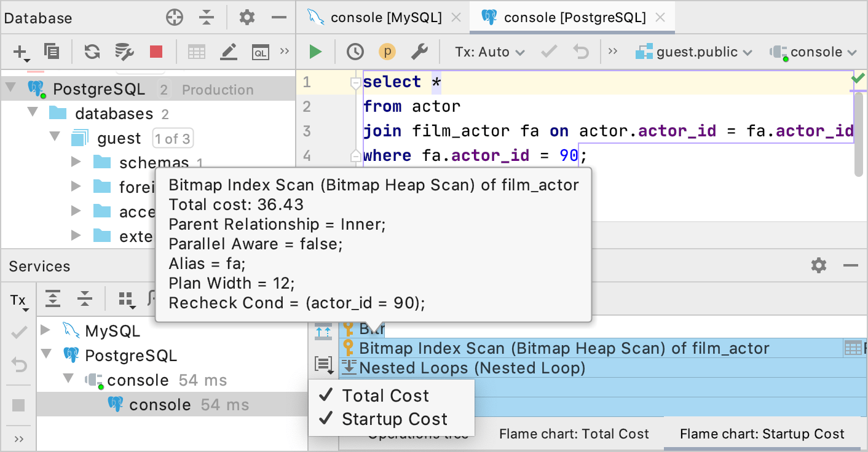Screen dimensions: 868x452
Task: Select the Flame chart: Total Cost tab
Action: point(574,434)
